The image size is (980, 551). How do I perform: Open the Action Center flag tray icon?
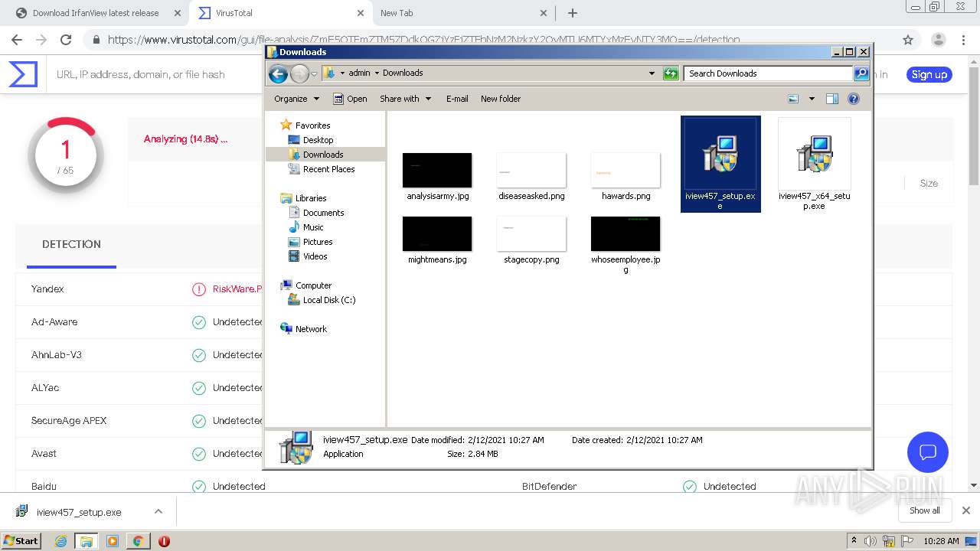click(x=906, y=541)
